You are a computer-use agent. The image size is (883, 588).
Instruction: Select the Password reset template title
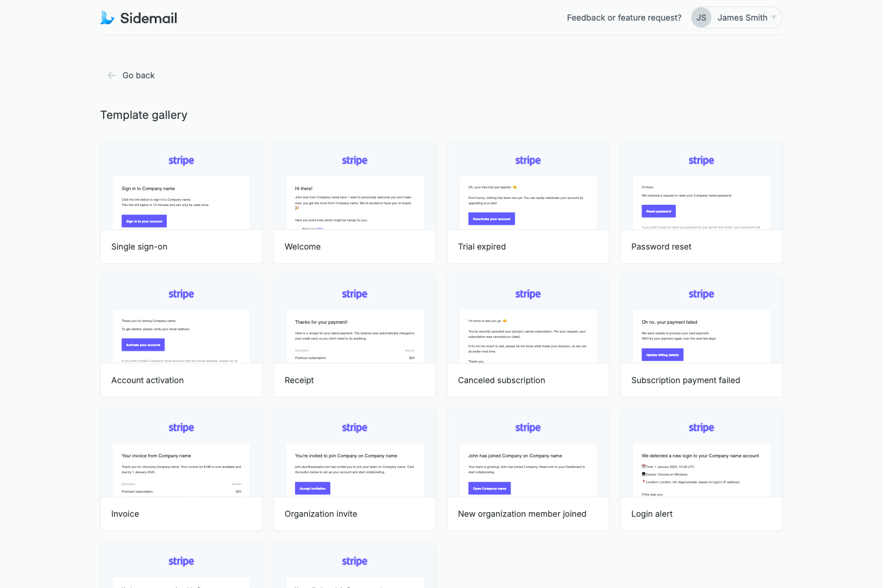pos(661,247)
